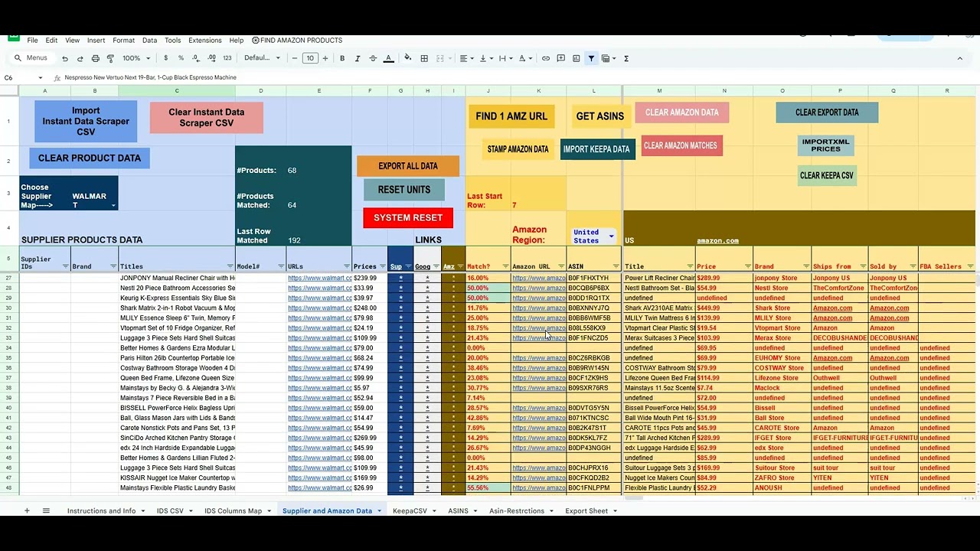Open the Extensions menu

204,41
